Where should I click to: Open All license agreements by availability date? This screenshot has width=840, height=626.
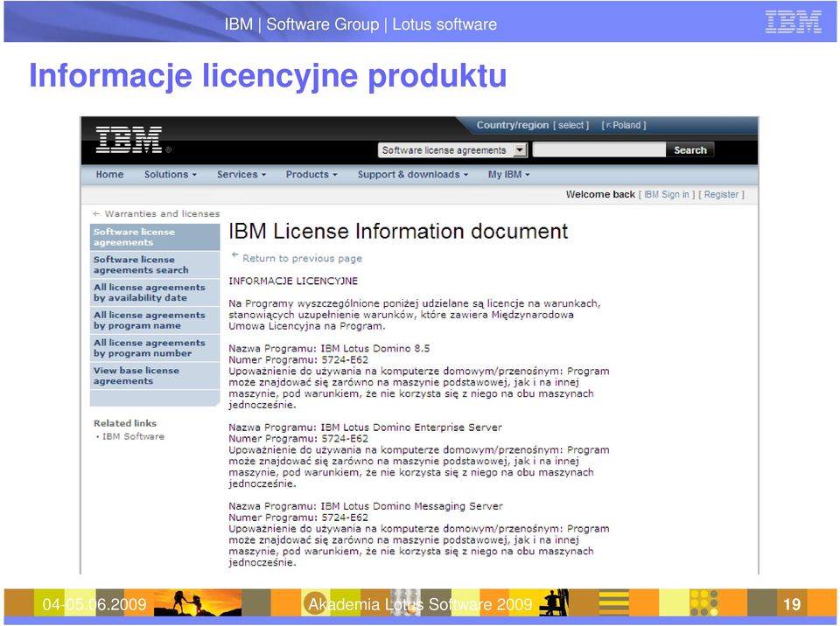coord(155,292)
